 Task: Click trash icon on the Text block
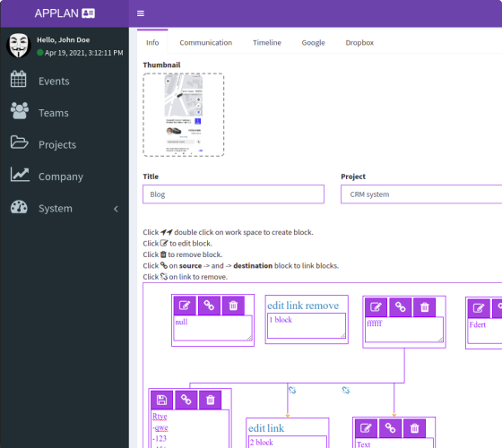click(x=414, y=428)
